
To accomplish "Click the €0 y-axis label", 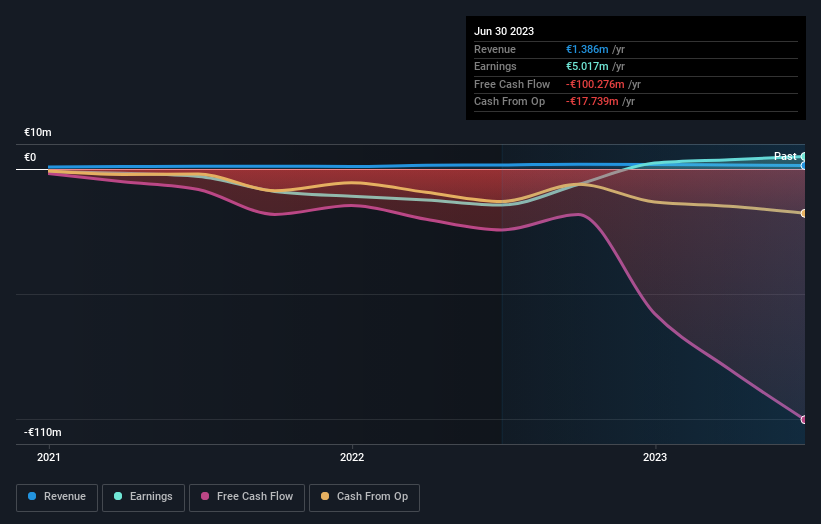I will pos(30,157).
